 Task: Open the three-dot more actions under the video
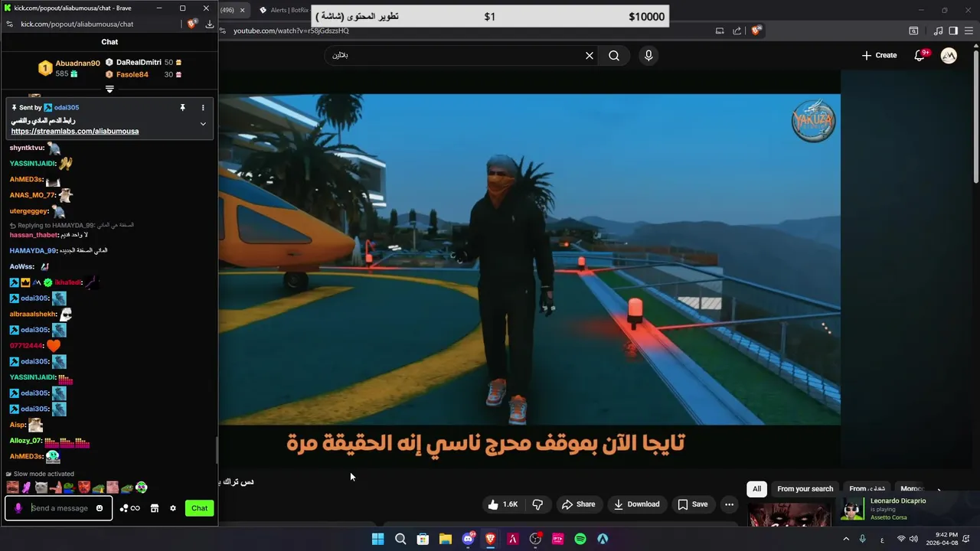pyautogui.click(x=729, y=504)
